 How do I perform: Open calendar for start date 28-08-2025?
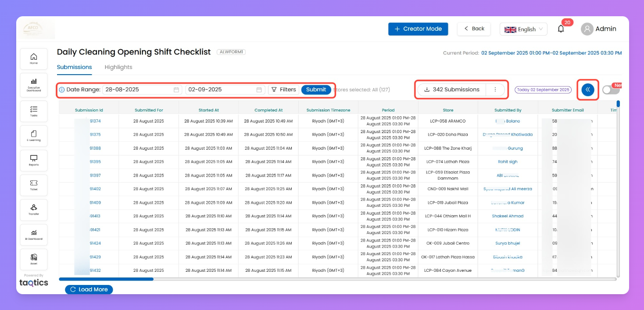tap(176, 90)
